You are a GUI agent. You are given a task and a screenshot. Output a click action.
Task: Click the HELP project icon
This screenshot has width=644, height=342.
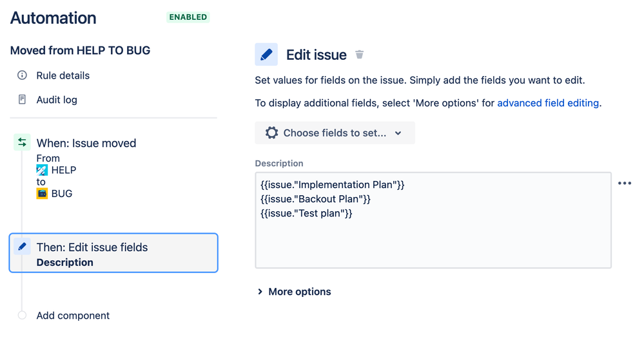[42, 170]
